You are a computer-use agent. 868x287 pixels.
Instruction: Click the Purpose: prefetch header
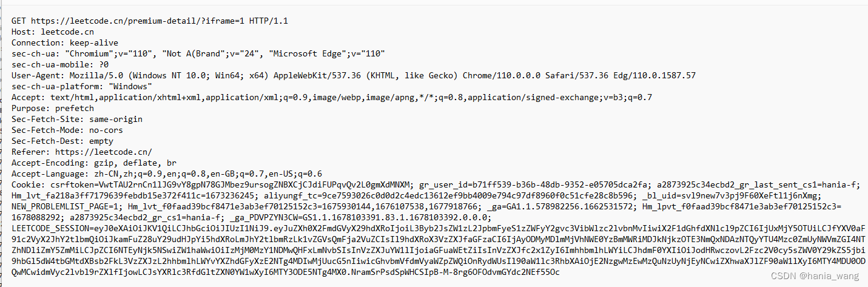coord(53,108)
